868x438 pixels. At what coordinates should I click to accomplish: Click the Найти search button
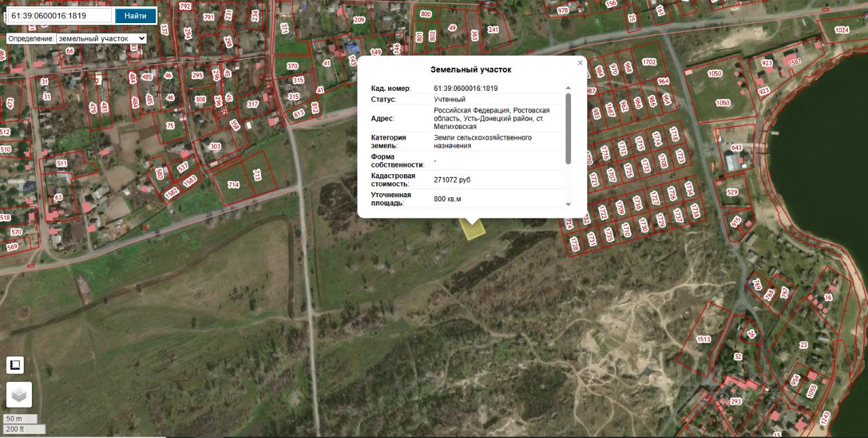pyautogui.click(x=135, y=16)
